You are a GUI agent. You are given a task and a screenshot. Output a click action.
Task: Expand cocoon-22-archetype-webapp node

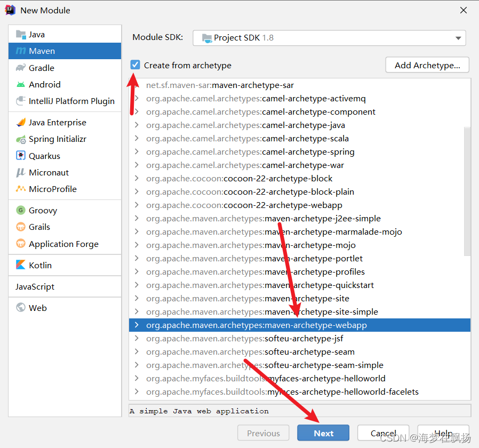pyautogui.click(x=137, y=205)
